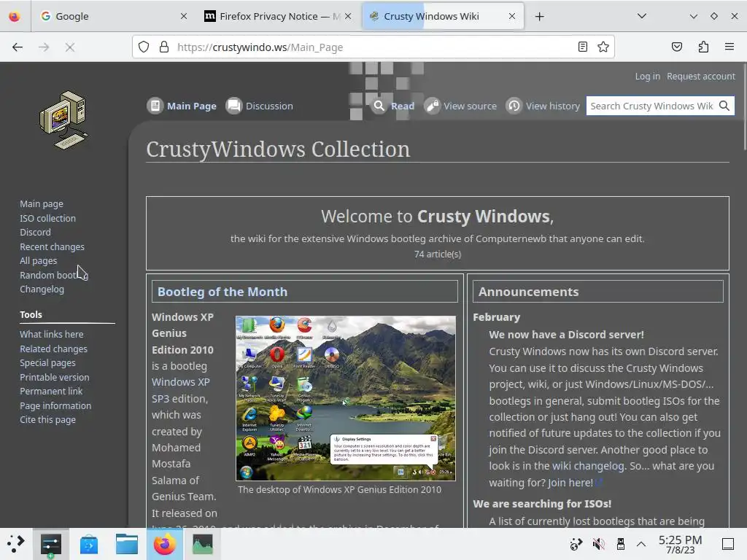Open Dolphin file manager from taskbar
747x560 pixels.
click(x=127, y=544)
